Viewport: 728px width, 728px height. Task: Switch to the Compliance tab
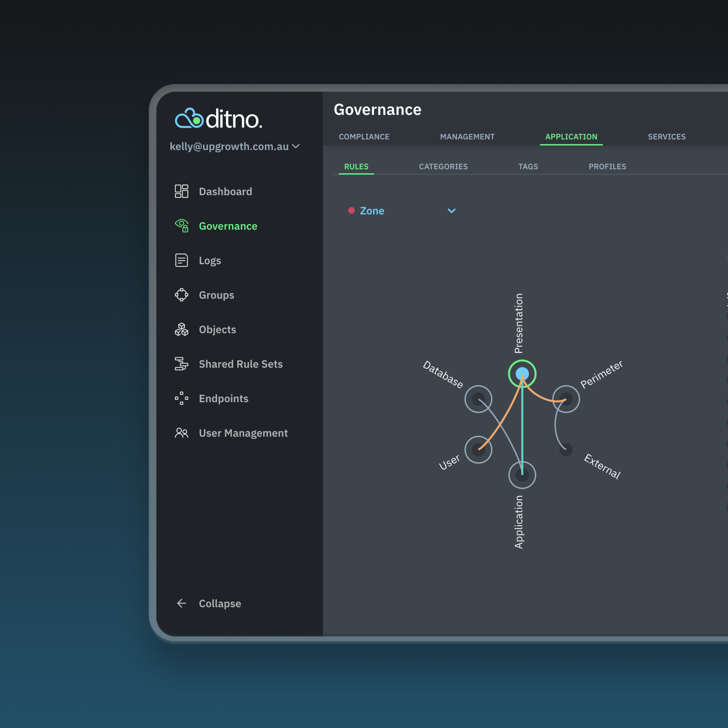[x=364, y=137]
